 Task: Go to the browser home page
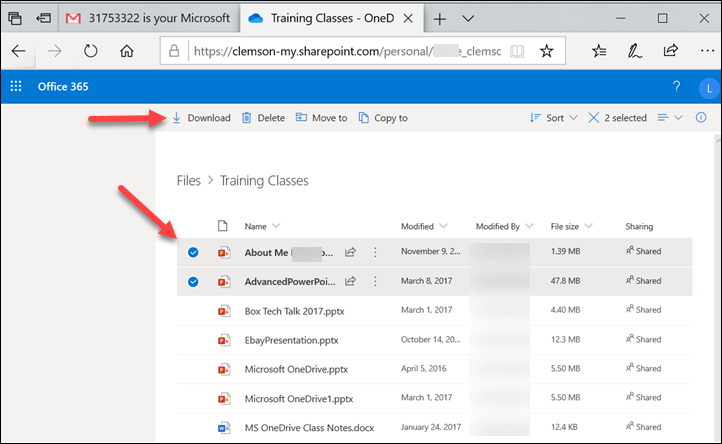click(x=127, y=51)
